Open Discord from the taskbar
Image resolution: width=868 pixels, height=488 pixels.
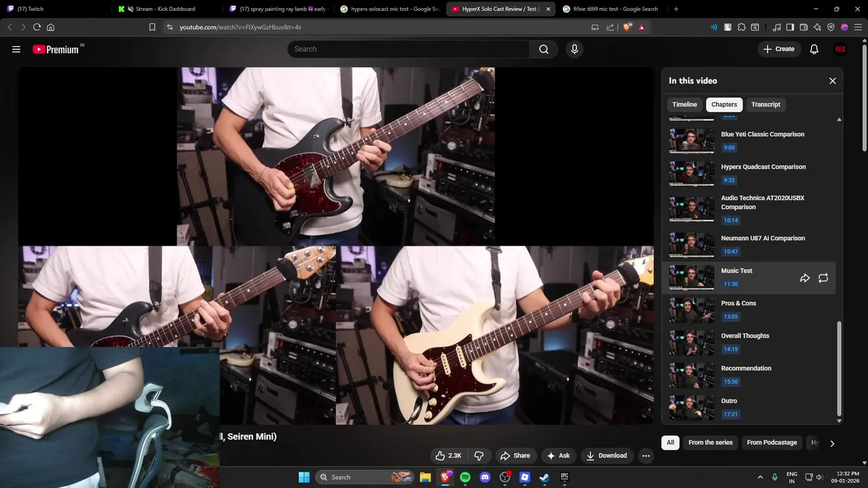pyautogui.click(x=485, y=477)
